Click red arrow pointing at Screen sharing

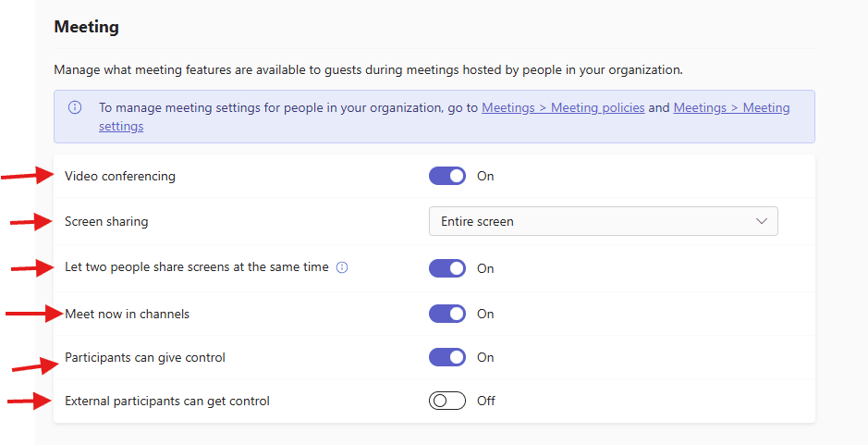point(31,221)
